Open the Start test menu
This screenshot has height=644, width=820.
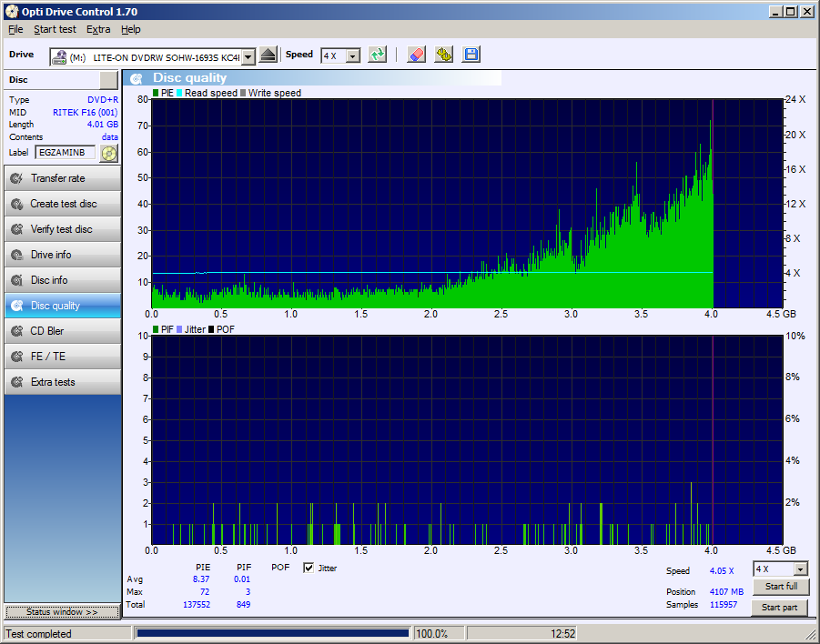pyautogui.click(x=55, y=29)
